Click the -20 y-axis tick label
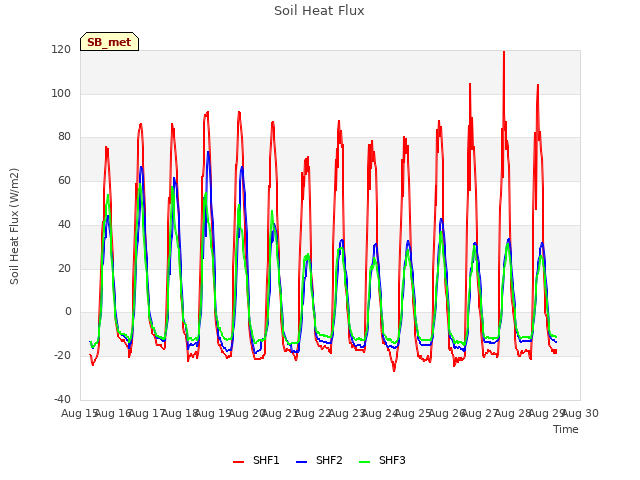 pyautogui.click(x=62, y=356)
